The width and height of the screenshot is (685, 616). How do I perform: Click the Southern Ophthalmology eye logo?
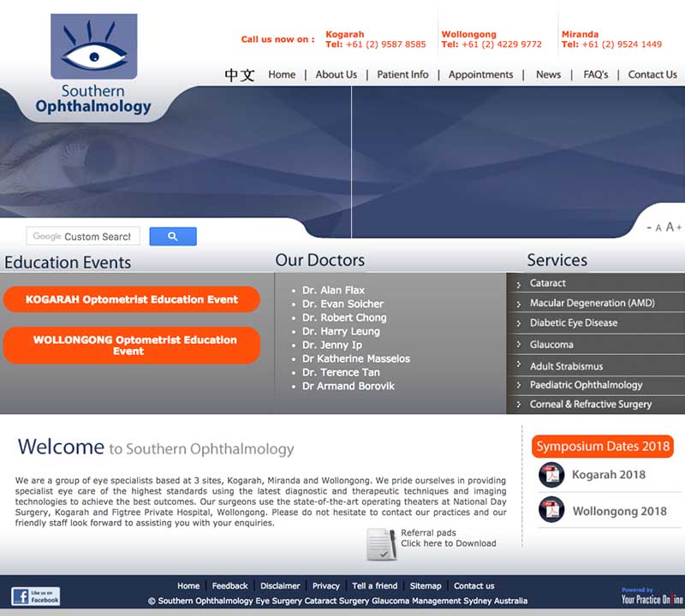point(93,64)
